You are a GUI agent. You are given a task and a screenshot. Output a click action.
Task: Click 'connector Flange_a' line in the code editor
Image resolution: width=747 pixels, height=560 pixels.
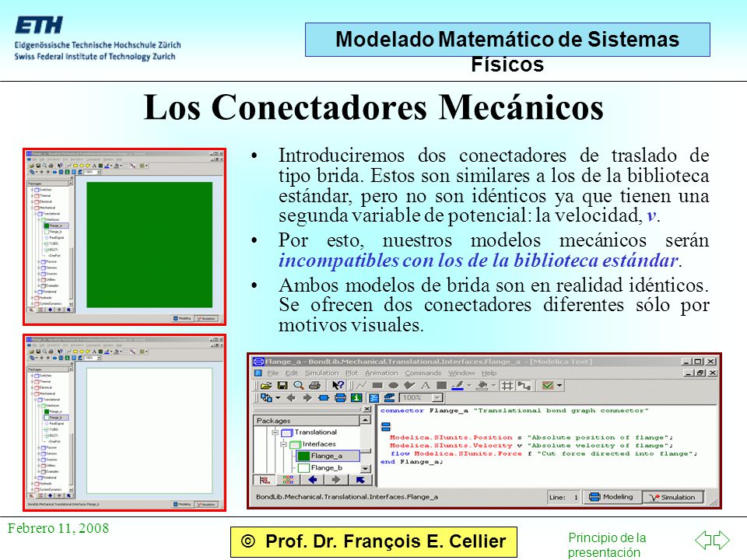514,411
